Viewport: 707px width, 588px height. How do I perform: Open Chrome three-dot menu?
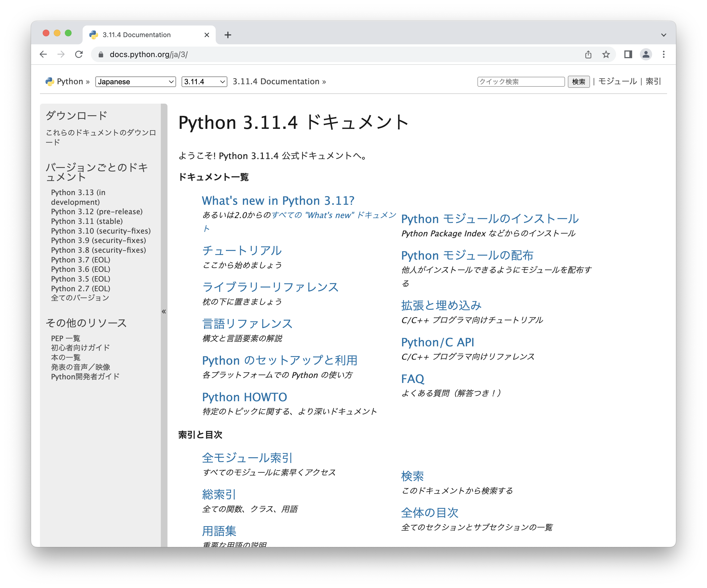663,54
